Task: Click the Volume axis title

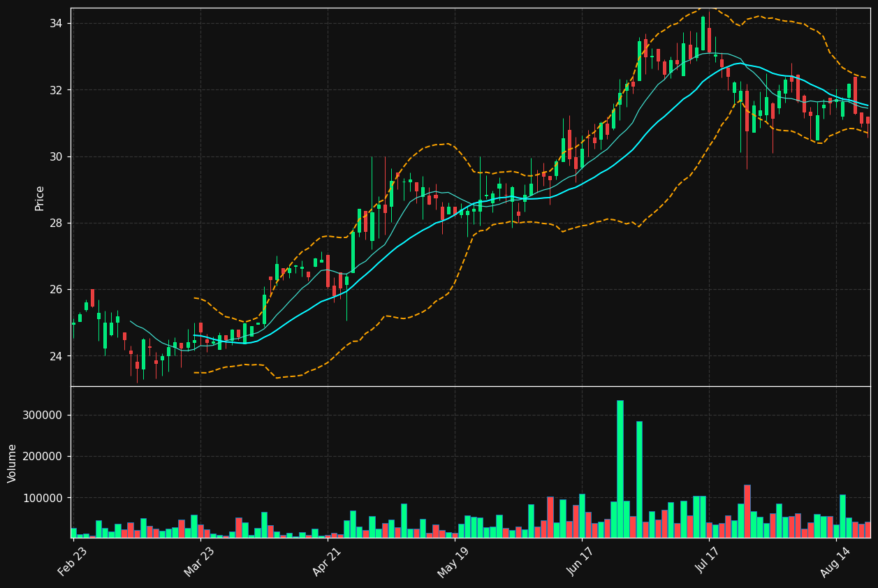Action: pyautogui.click(x=13, y=463)
